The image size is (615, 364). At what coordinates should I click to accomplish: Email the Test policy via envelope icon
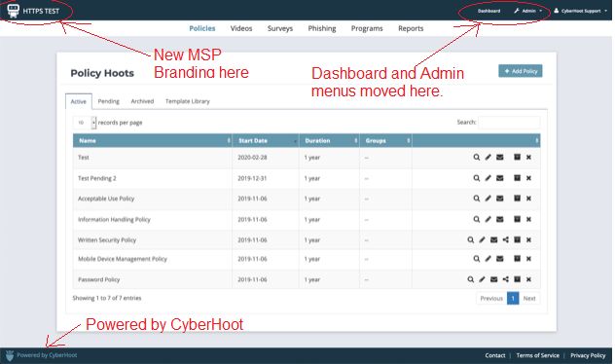[500, 158]
